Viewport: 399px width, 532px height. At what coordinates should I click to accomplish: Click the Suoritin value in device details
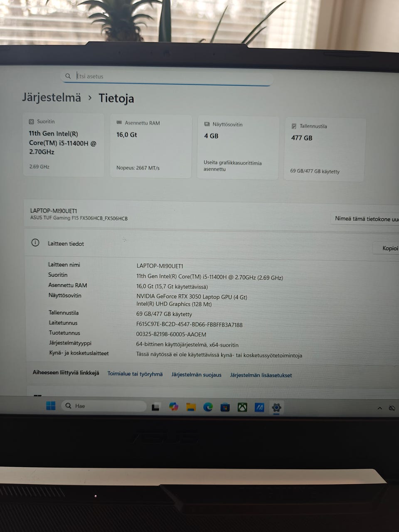click(x=209, y=277)
